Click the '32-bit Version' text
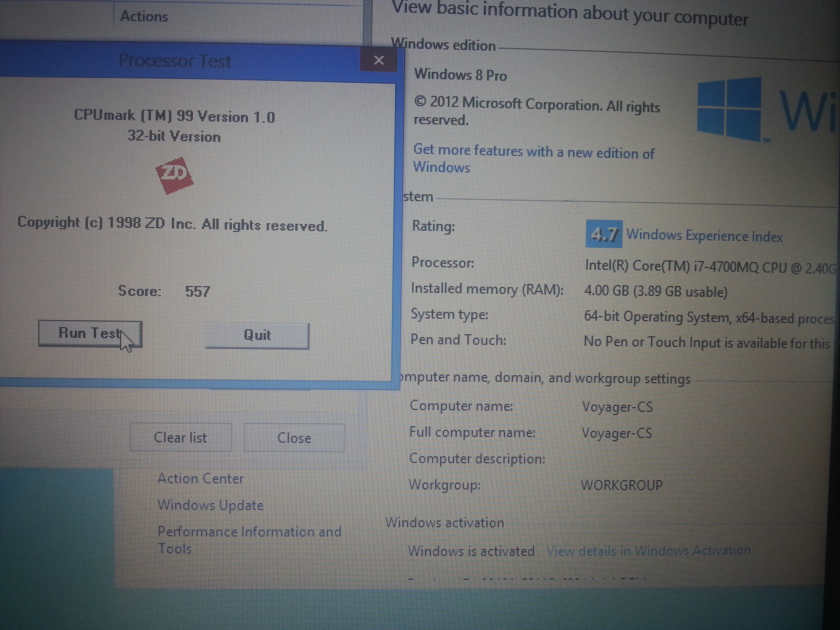840x630 pixels. 174,136
